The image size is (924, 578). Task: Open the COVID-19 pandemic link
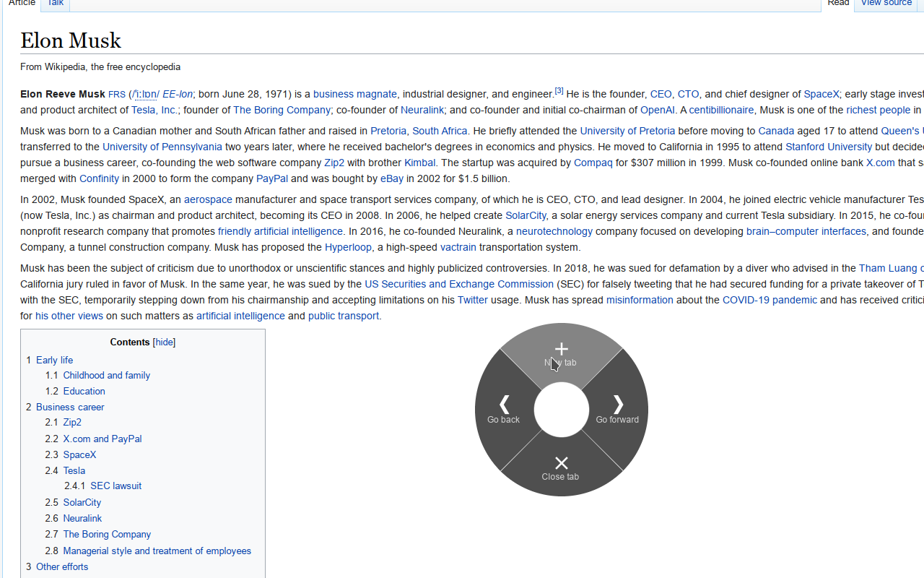tap(770, 300)
